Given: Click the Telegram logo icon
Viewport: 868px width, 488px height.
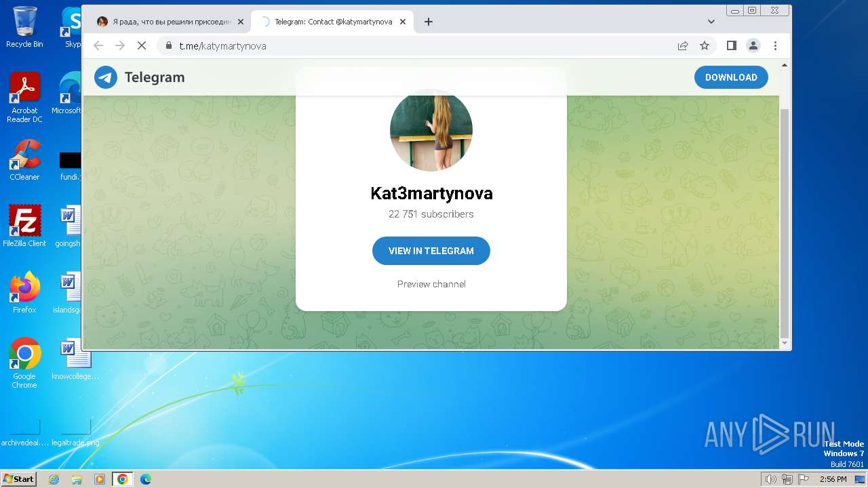Looking at the screenshot, I should (x=106, y=77).
